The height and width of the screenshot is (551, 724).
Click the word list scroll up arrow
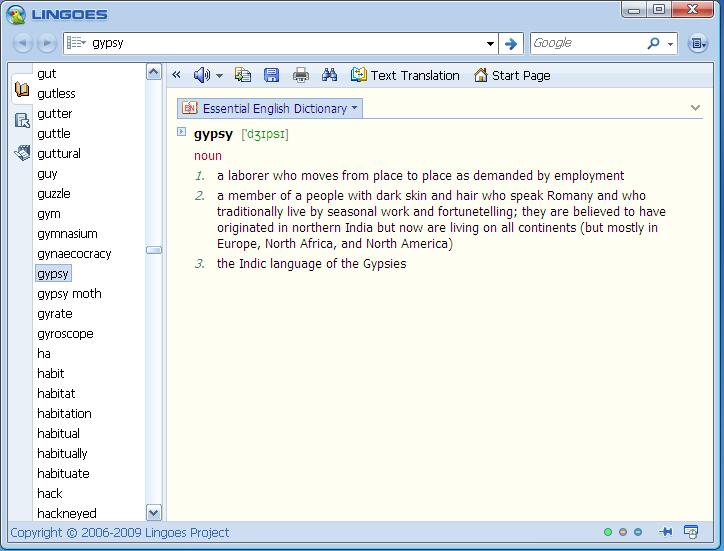(154, 72)
